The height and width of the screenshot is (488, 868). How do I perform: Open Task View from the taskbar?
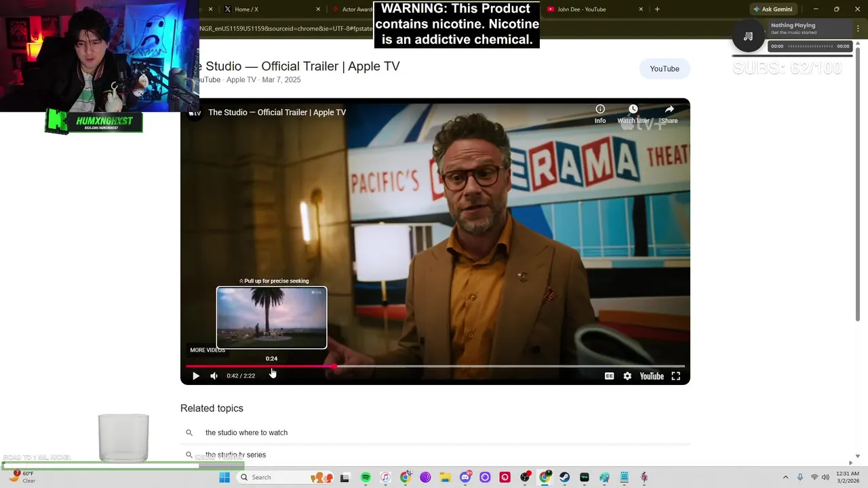click(x=344, y=478)
